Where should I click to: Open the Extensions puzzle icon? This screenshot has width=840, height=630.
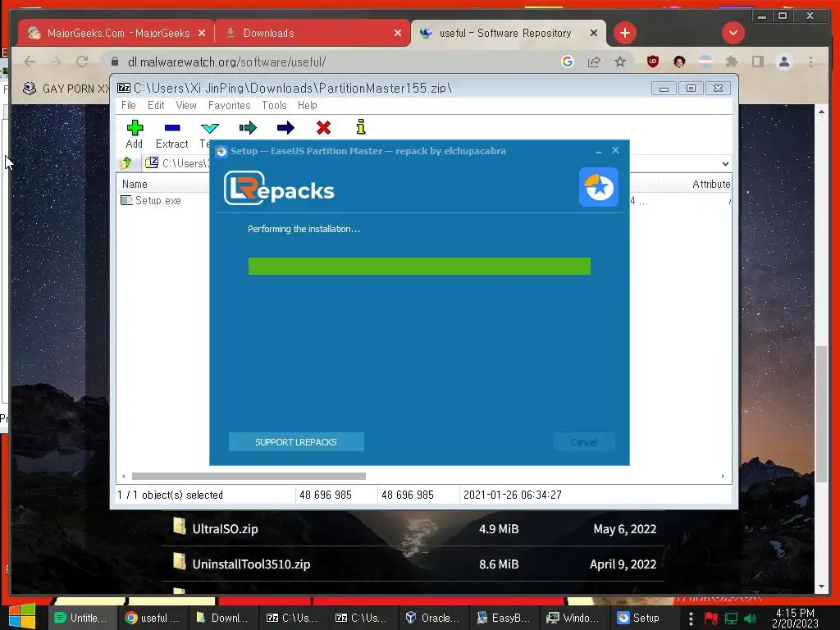pos(731,62)
